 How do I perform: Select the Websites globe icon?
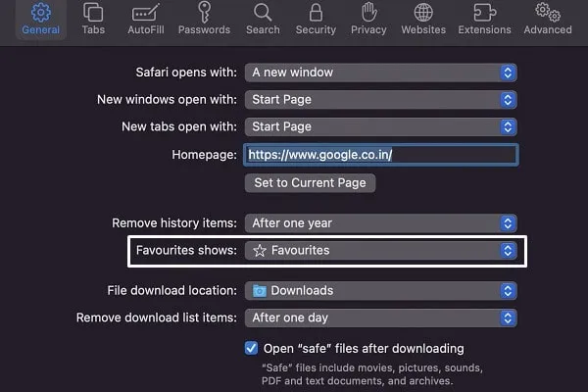point(422,13)
